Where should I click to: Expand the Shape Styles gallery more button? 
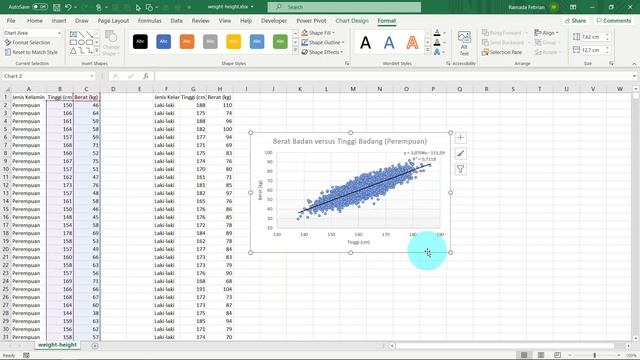pos(295,51)
